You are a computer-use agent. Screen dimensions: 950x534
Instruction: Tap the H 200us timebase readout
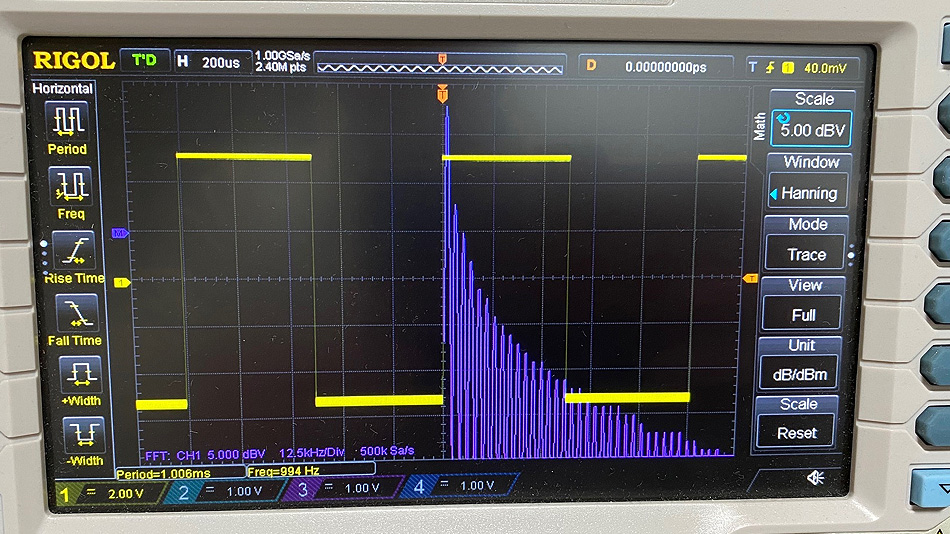point(209,62)
